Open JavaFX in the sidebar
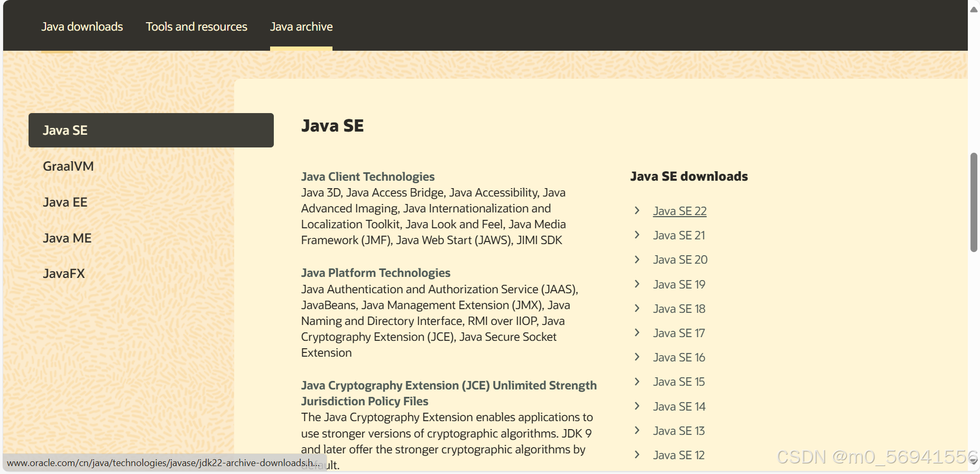980x474 pixels. pos(64,274)
